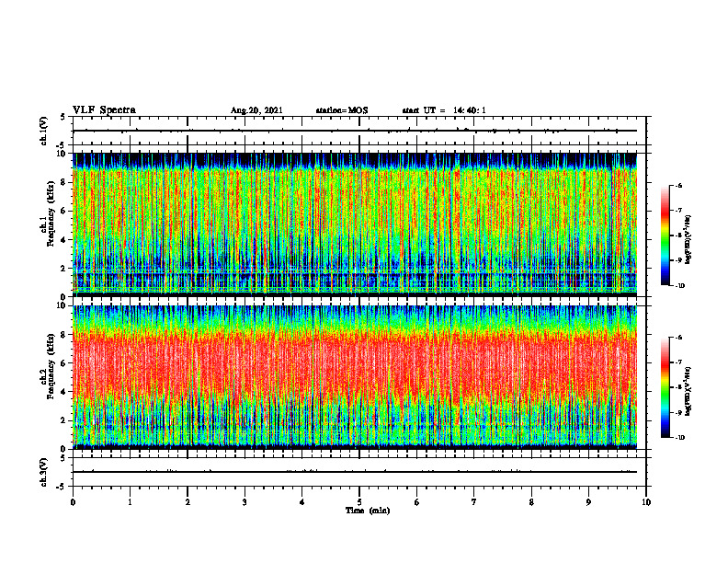This screenshot has height=563, width=728.
Task: Click the "Time (min)" x-axis label
Action: point(368,511)
